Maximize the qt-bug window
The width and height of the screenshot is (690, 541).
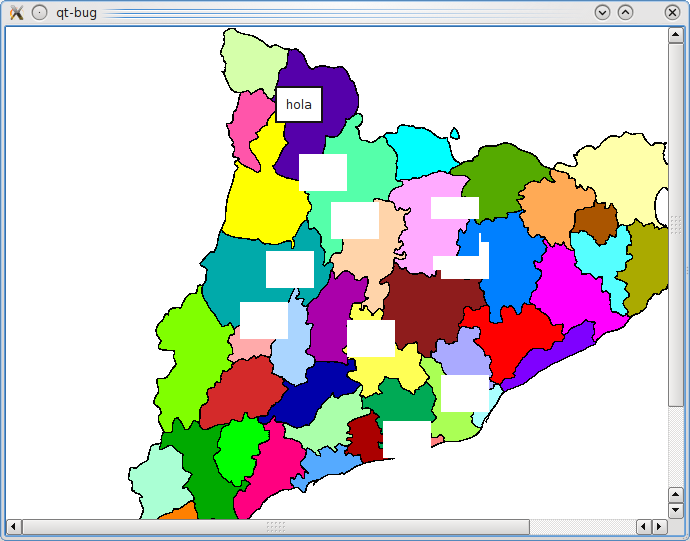[625, 12]
